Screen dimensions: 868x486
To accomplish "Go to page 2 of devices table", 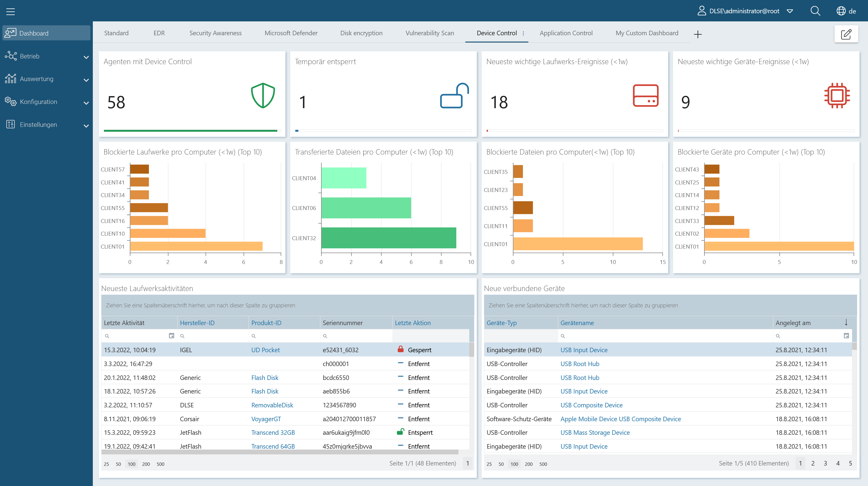I will (813, 463).
